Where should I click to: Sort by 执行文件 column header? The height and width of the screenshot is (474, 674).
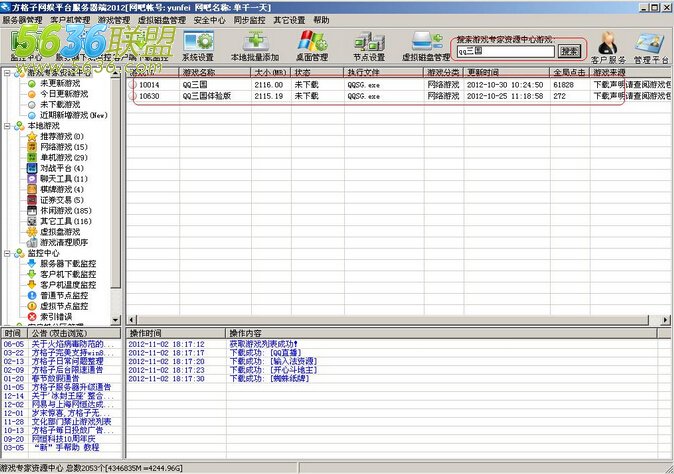pyautogui.click(x=384, y=72)
